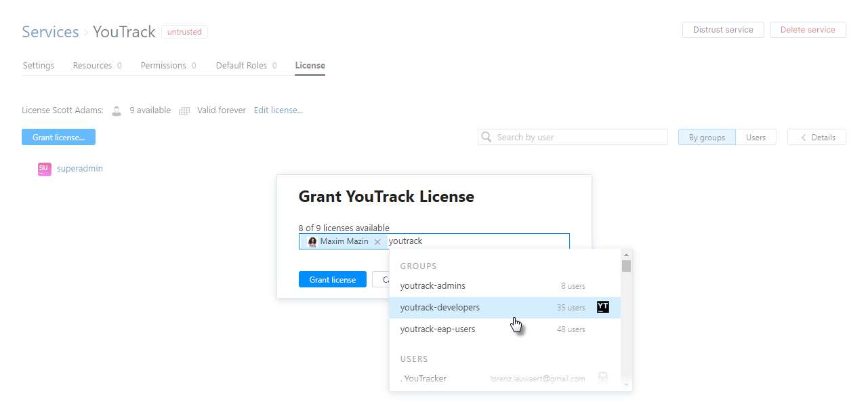Open the Resources tab
Screen dimensions: 868x406
[x=97, y=66]
